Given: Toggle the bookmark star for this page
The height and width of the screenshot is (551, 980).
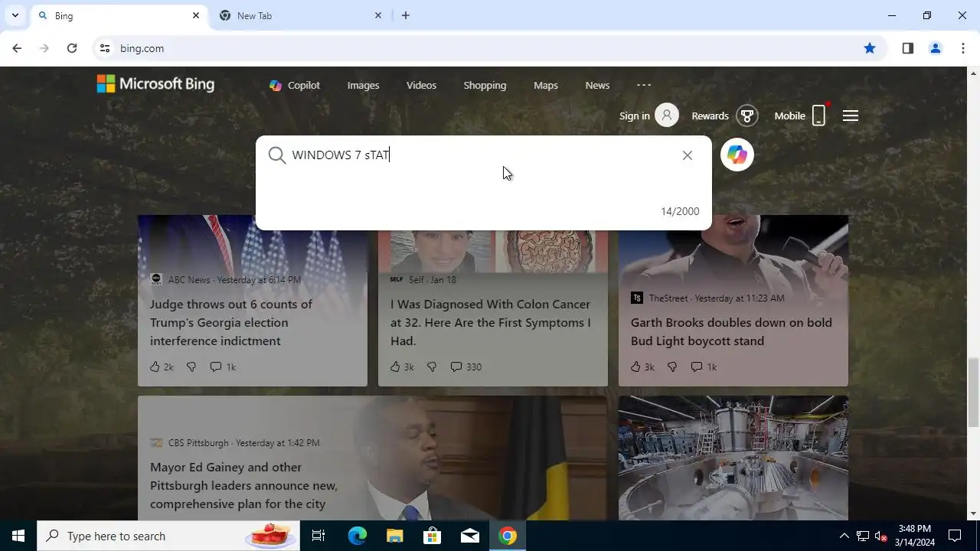Looking at the screenshot, I should (x=870, y=48).
